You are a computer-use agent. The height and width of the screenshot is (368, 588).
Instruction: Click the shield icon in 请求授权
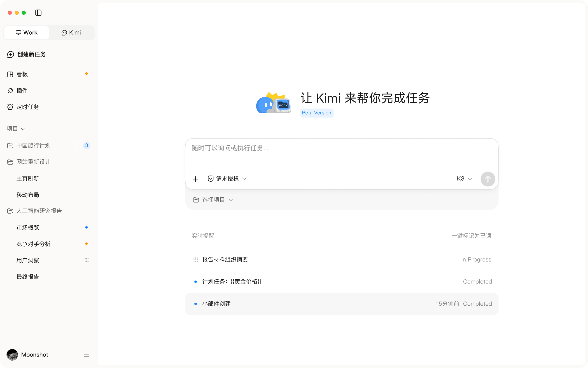point(210,179)
